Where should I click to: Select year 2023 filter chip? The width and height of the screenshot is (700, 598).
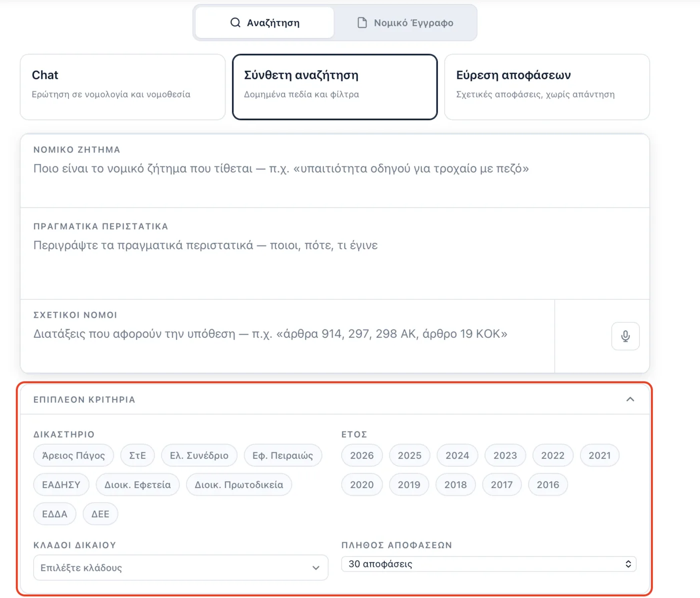pos(505,456)
